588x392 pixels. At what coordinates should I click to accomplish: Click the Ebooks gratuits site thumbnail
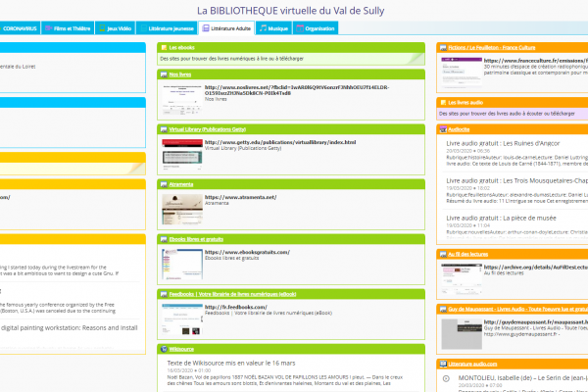tap(182, 265)
